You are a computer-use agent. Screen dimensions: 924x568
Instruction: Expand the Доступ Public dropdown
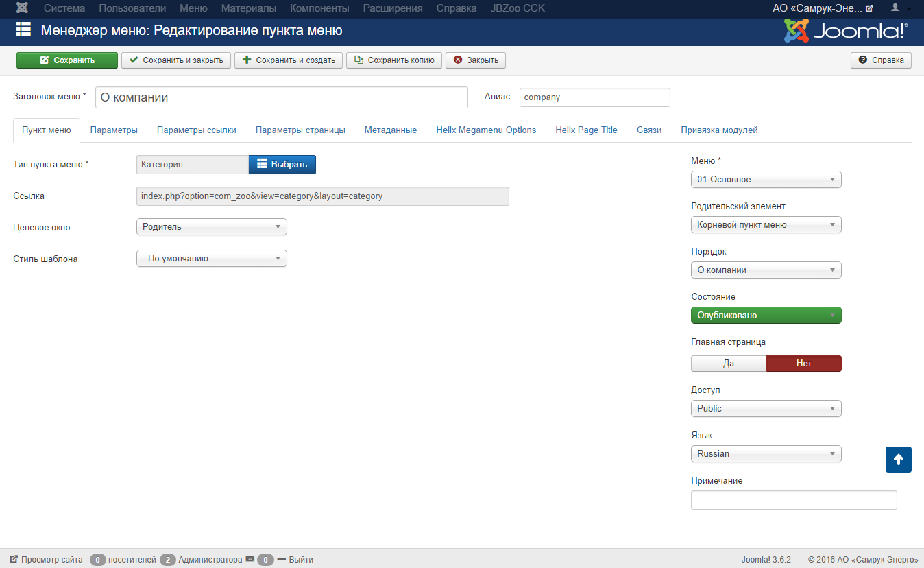(766, 409)
